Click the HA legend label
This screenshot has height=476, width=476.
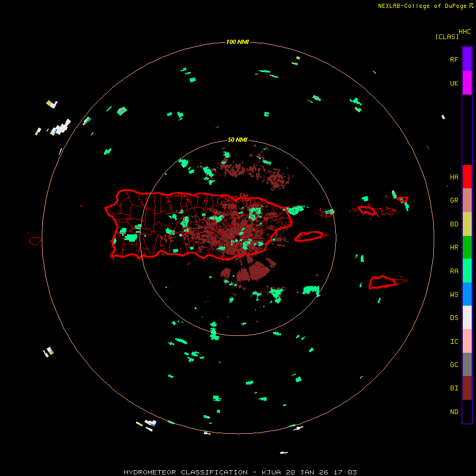[454, 177]
